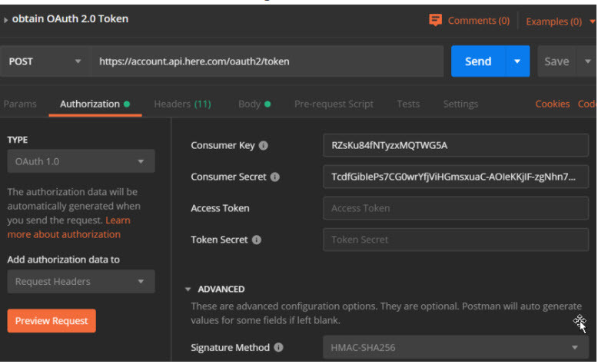Image resolution: width=598 pixels, height=364 pixels.
Task: Click the Preview Request button
Action: [51, 321]
